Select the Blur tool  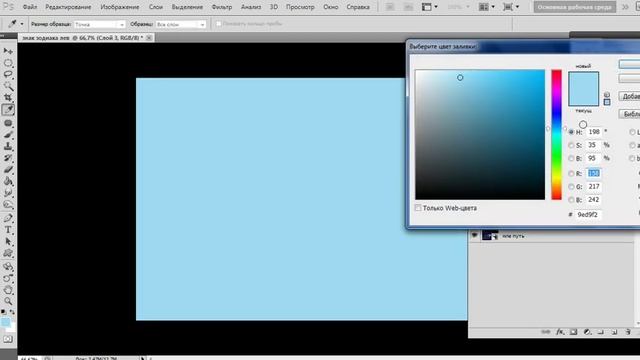tap(8, 193)
